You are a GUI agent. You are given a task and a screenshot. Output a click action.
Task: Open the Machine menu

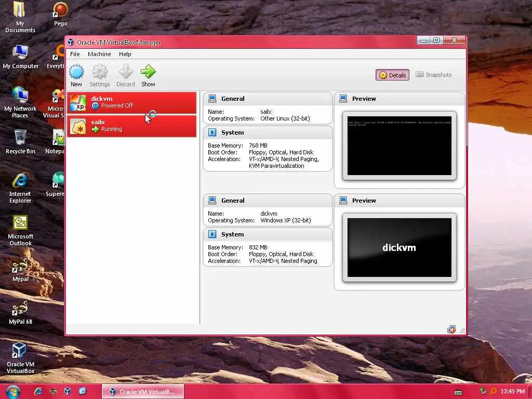(x=99, y=54)
